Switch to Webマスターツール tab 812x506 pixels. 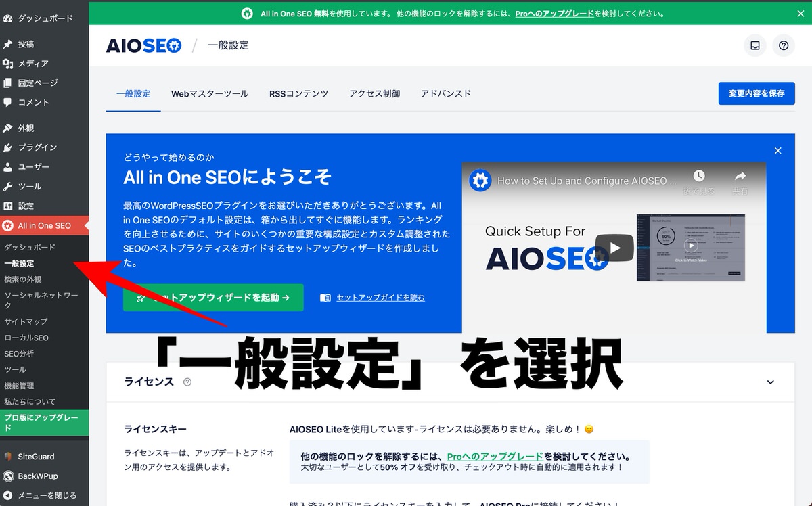[x=210, y=94]
